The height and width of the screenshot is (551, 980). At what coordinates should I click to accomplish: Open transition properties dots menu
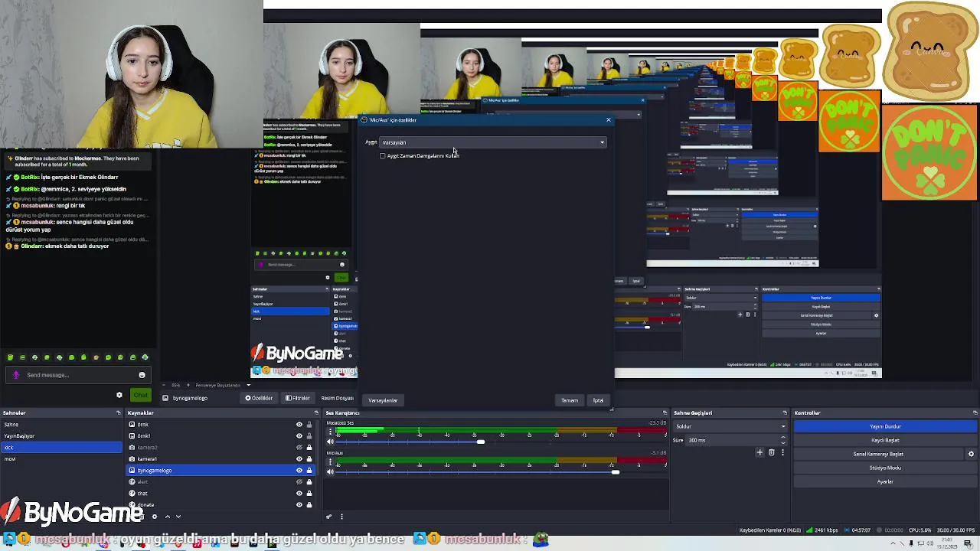point(782,452)
